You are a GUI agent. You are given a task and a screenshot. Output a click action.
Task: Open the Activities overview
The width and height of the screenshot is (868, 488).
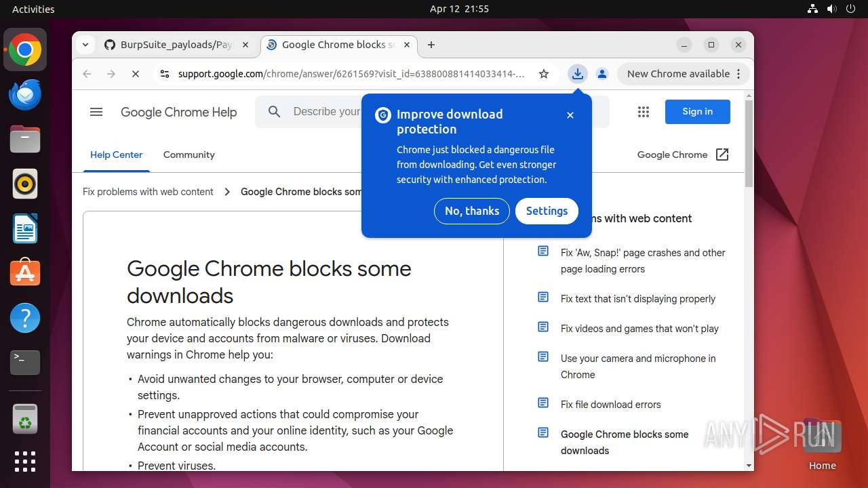coord(33,9)
